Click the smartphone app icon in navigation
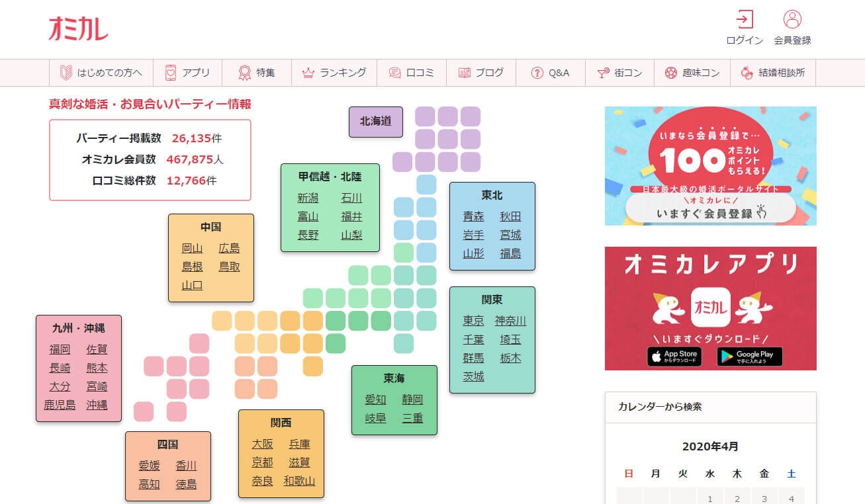This screenshot has height=504, width=865. pyautogui.click(x=171, y=73)
